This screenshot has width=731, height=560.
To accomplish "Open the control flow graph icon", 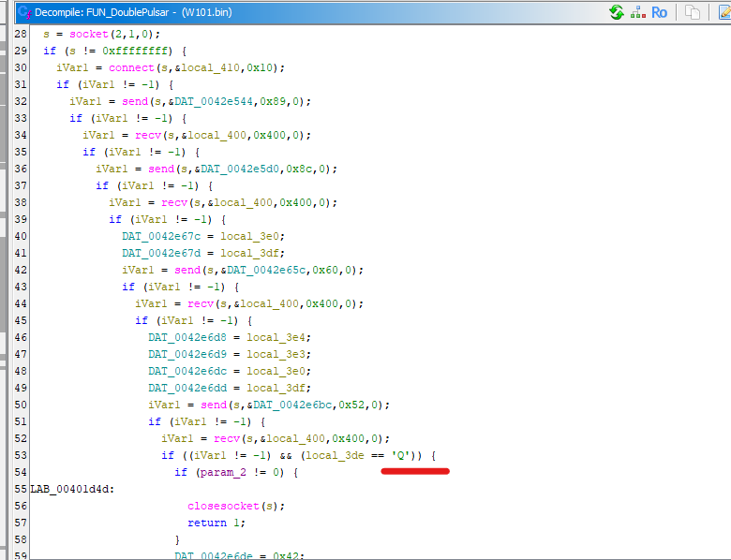I will point(637,12).
